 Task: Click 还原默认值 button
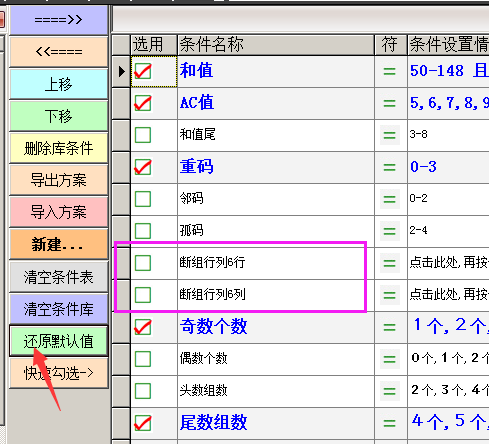59,341
